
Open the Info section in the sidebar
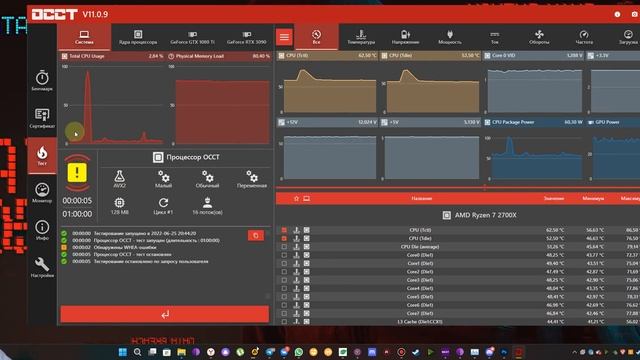[42, 230]
